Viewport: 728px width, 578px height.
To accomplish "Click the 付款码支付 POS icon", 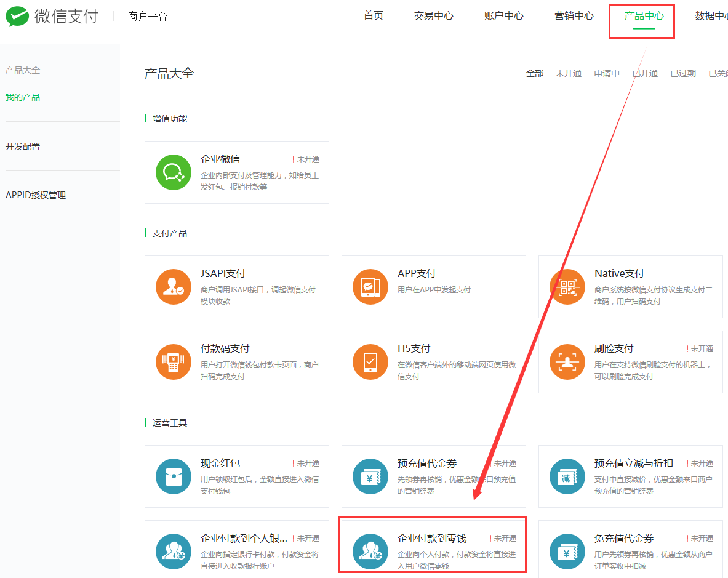I will point(173,362).
